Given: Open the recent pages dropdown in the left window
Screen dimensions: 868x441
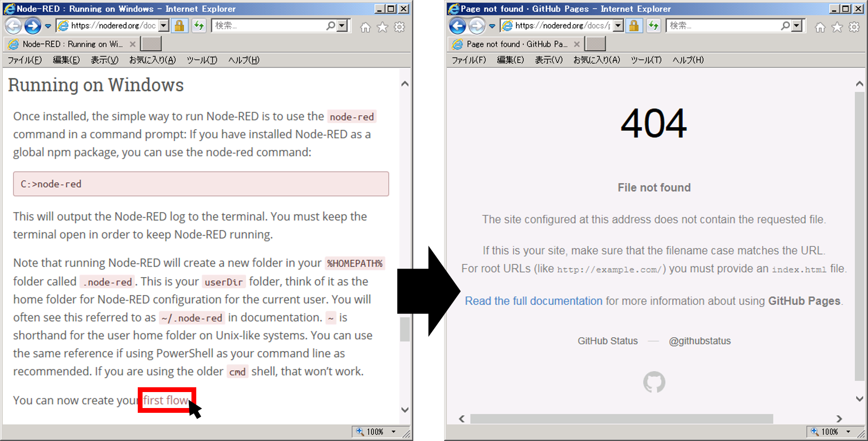Looking at the screenshot, I should coord(48,26).
